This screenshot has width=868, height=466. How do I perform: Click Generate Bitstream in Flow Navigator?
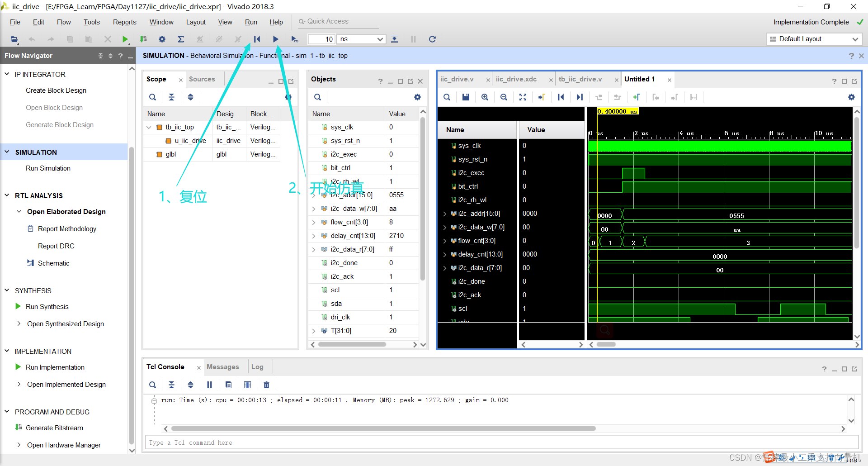(x=54, y=428)
